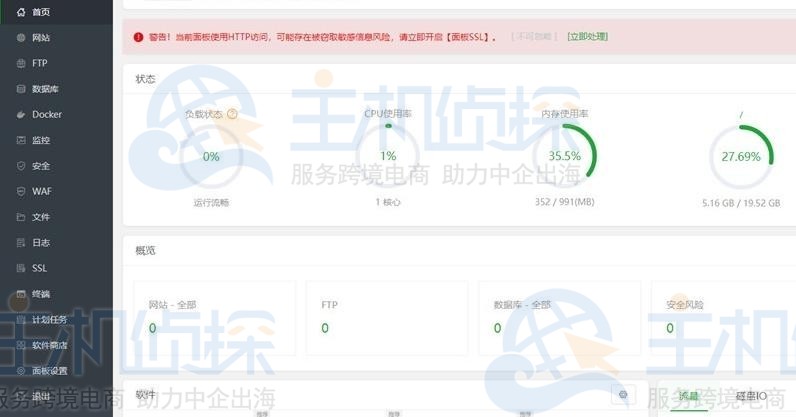This screenshot has height=417, width=796.
Task: Click the 安全 shield icon in sidebar
Action: pyautogui.click(x=21, y=166)
